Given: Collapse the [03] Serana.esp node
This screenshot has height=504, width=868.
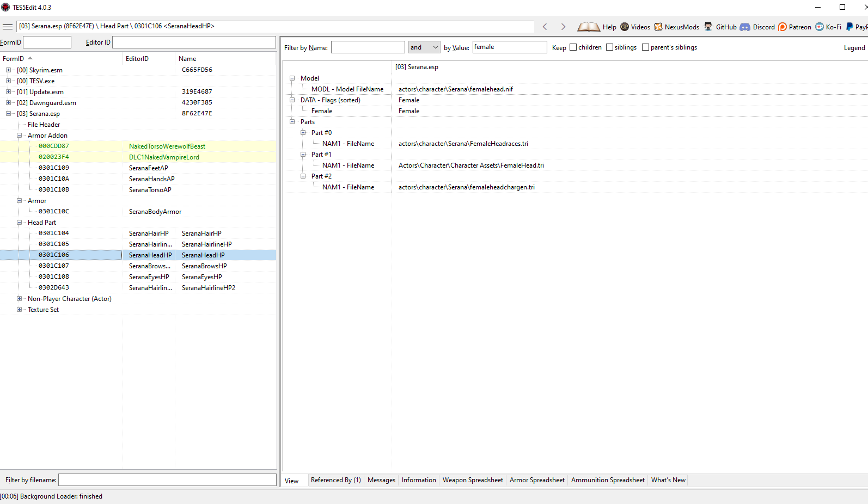Looking at the screenshot, I should [x=8, y=113].
